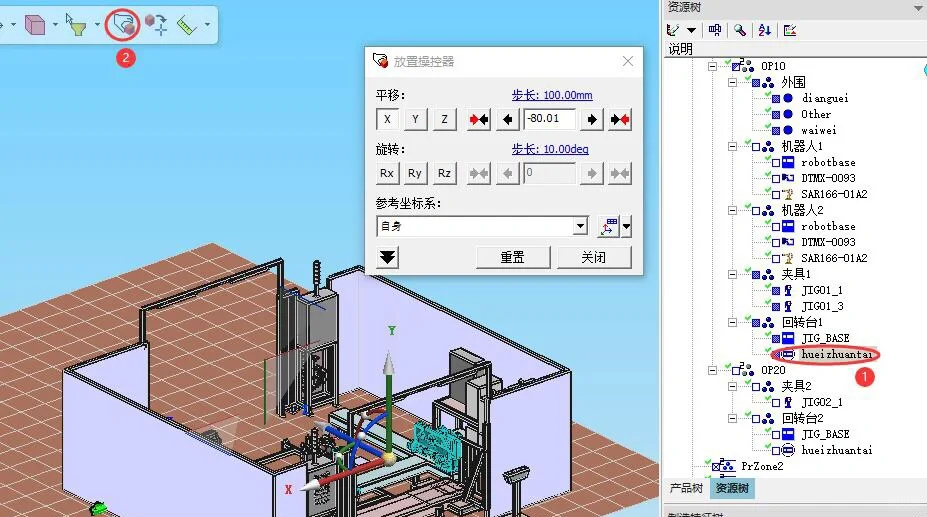Select Z translation axis button
The image size is (927, 517).
(444, 119)
